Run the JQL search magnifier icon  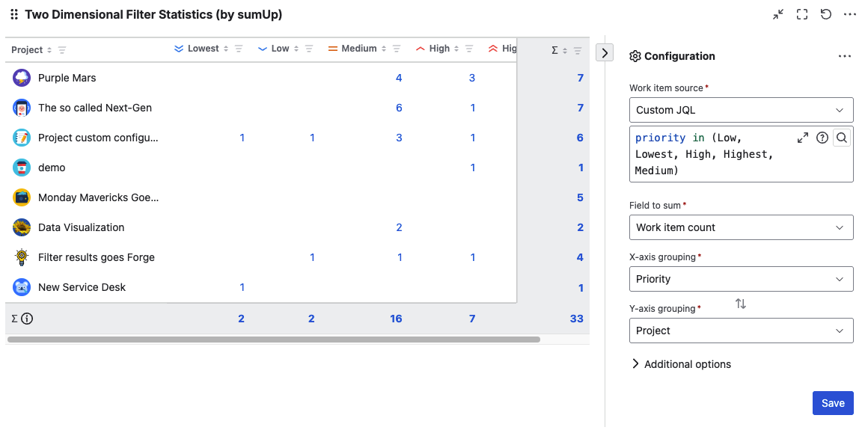841,138
